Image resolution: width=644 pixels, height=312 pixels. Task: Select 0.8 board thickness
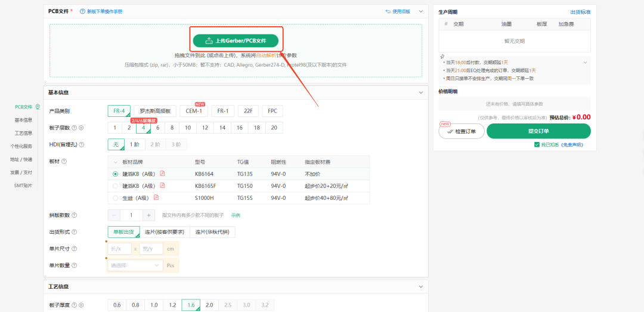point(135,305)
